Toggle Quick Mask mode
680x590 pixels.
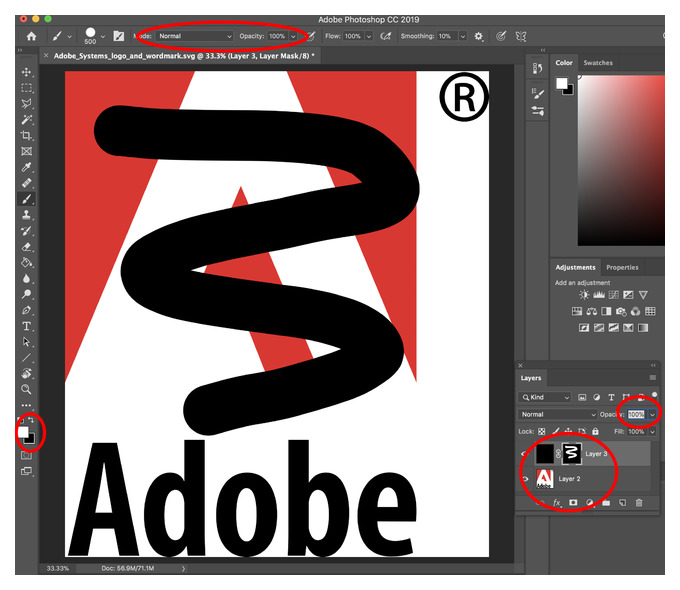(x=26, y=456)
